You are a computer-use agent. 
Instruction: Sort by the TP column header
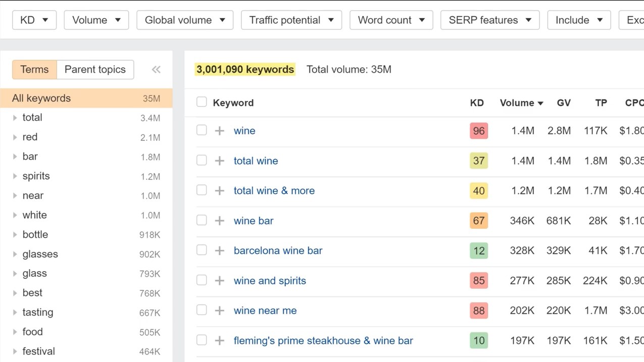[x=601, y=103]
